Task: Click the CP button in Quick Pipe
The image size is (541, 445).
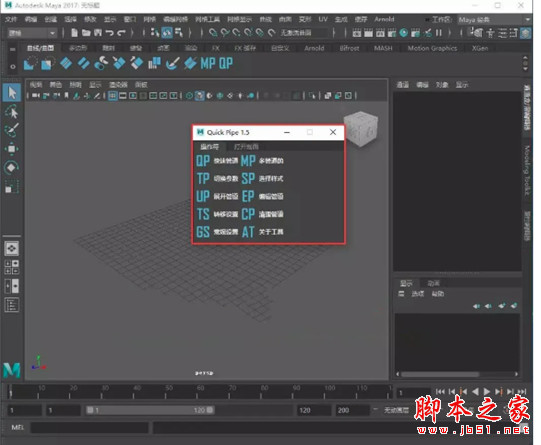Action: tap(248, 214)
